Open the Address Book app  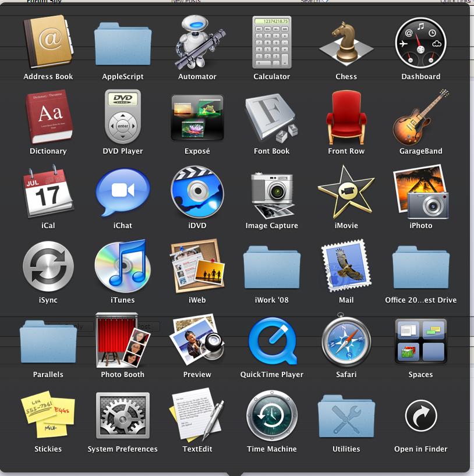point(48,41)
